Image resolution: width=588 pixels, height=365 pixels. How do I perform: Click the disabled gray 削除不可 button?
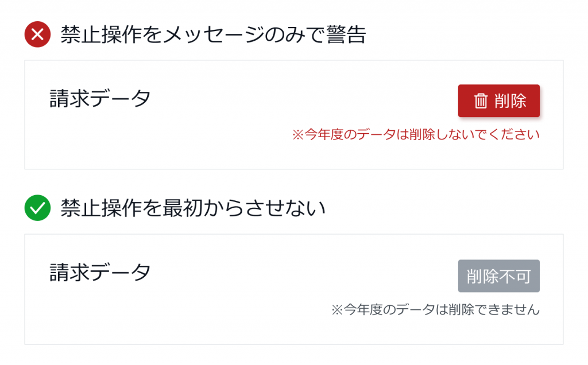pyautogui.click(x=499, y=276)
